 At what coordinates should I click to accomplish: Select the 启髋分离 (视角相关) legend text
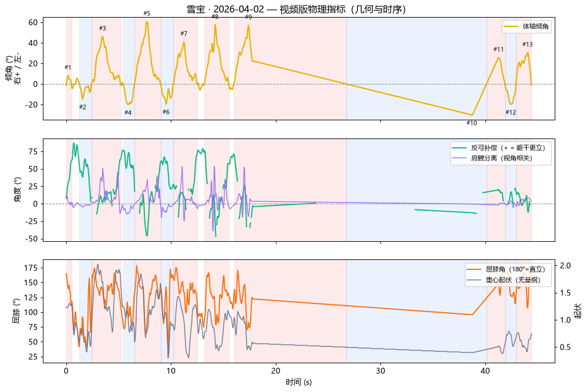tap(502, 158)
